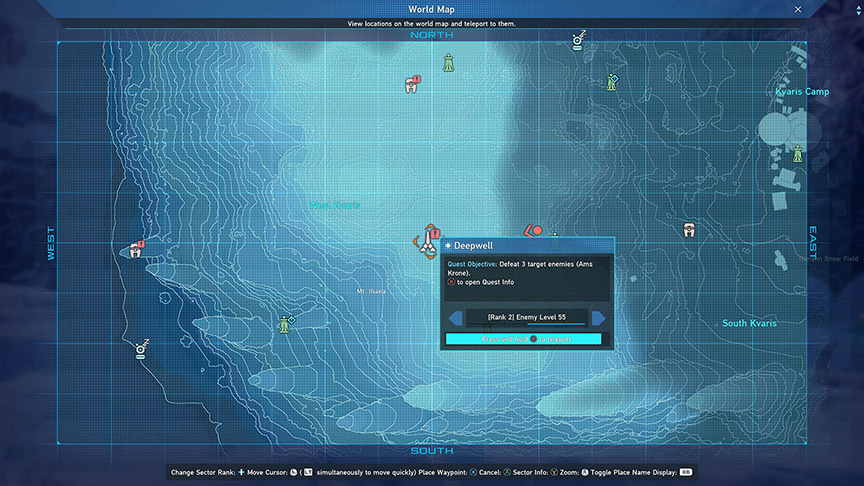Screen dimensions: 864x486
Task: Click the Rank 2 Enemy Level 55 selector
Action: pos(527,318)
